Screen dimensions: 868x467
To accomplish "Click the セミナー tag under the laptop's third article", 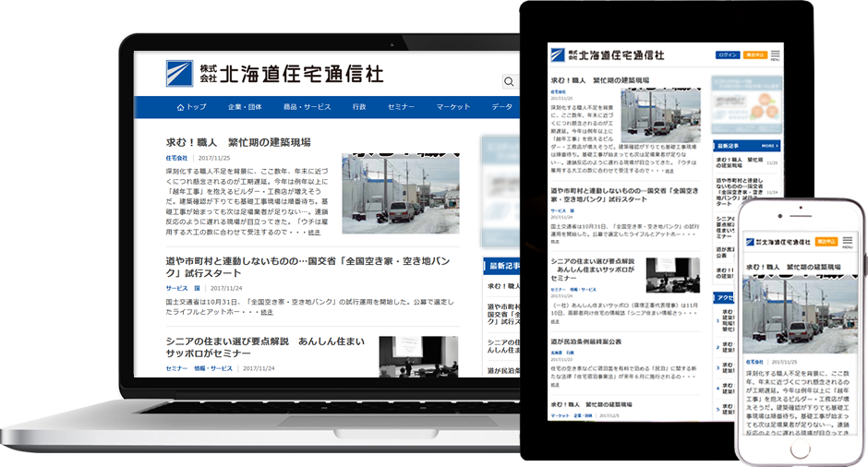I will 176,368.
